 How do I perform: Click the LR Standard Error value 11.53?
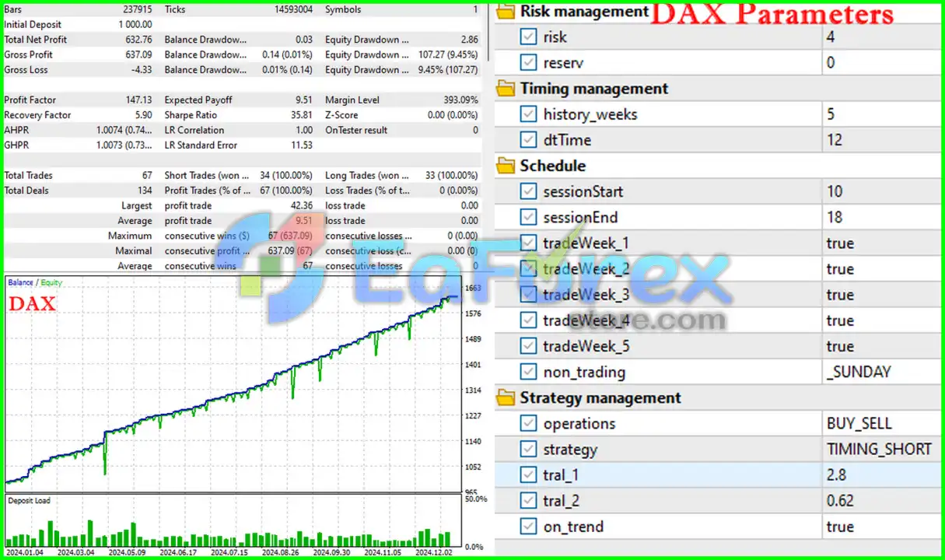coord(301,145)
